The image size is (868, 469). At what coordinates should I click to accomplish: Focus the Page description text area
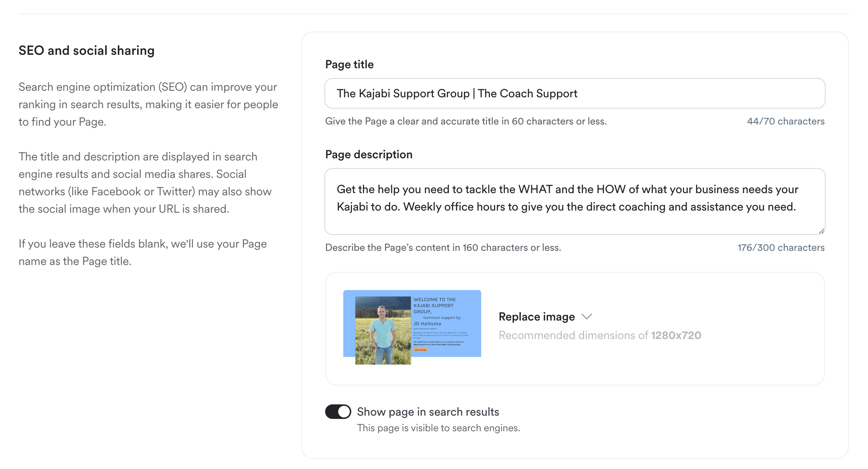[575, 201]
